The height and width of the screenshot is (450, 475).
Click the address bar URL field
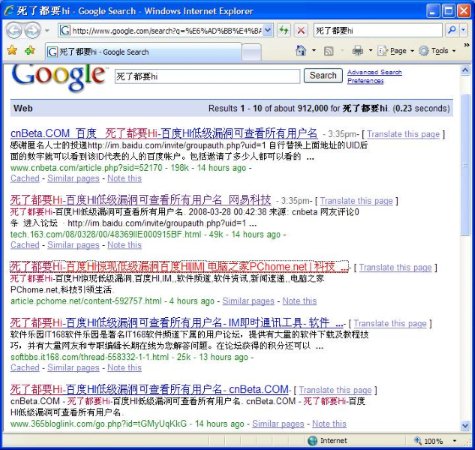[x=166, y=31]
